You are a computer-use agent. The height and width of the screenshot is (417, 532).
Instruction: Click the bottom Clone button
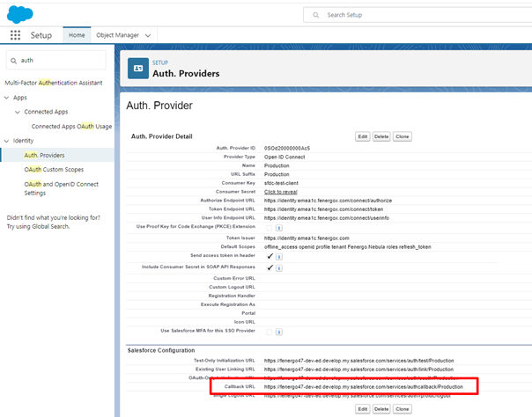[402, 409]
